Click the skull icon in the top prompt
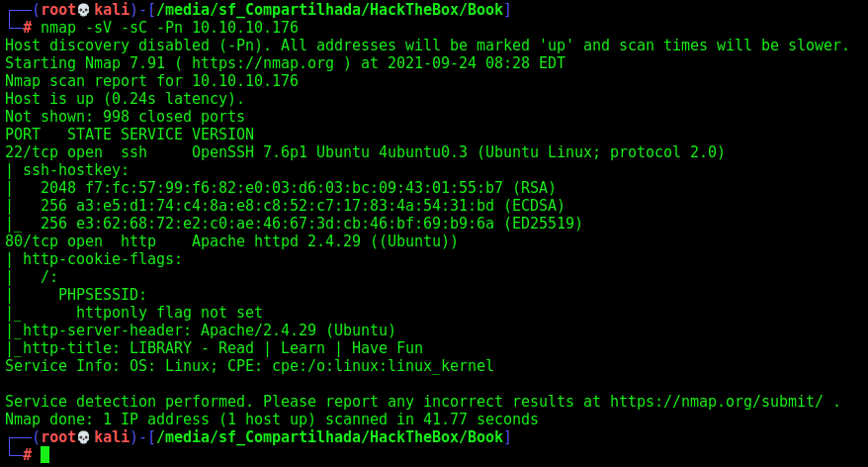The width and height of the screenshot is (868, 467). (x=84, y=10)
